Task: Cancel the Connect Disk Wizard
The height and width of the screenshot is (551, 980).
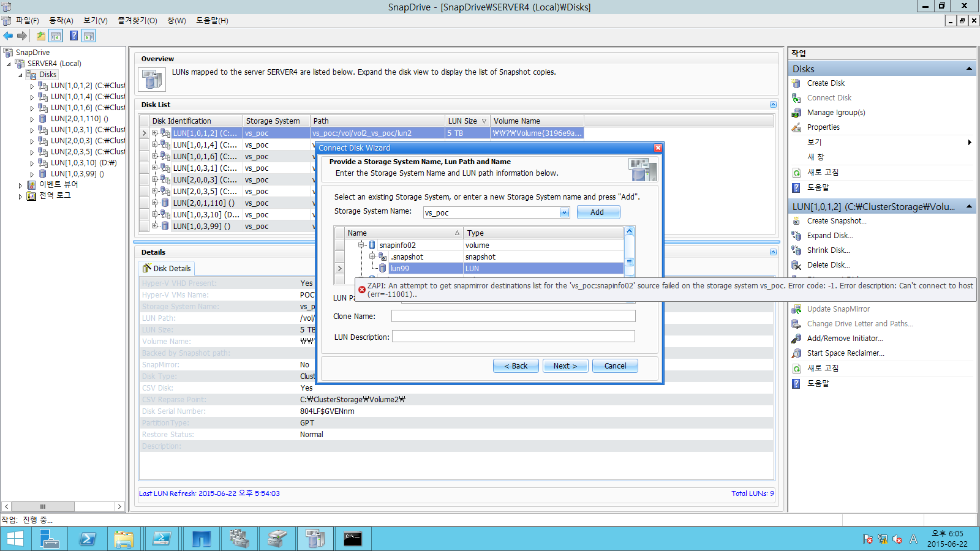Action: [615, 366]
